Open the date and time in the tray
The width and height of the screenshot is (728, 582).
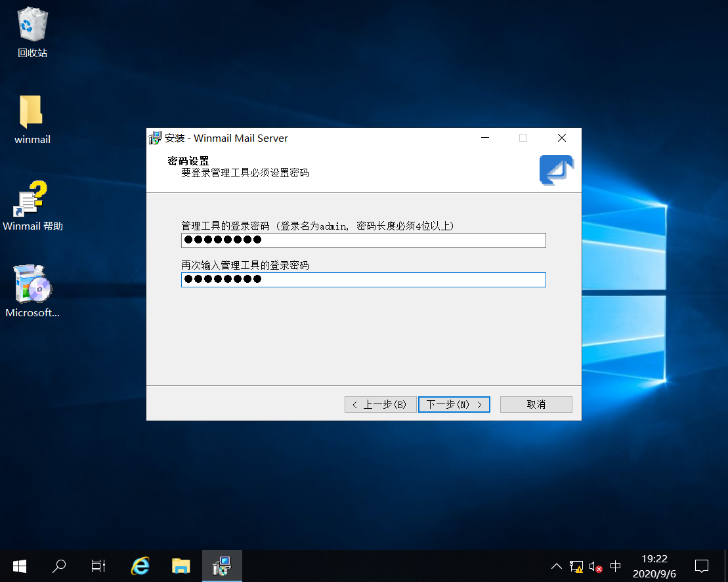654,566
